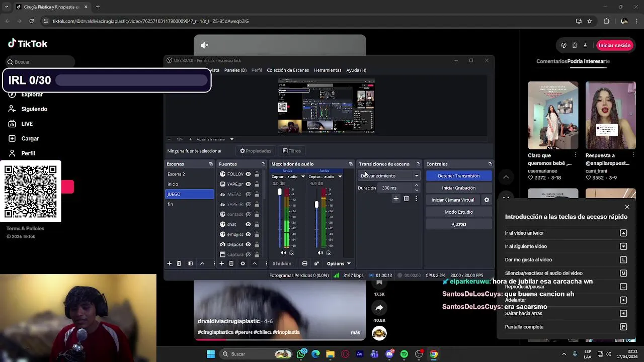This screenshot has height=362, width=644.
Task: Open OBS Paneles (D) menu
Action: [x=235, y=70]
